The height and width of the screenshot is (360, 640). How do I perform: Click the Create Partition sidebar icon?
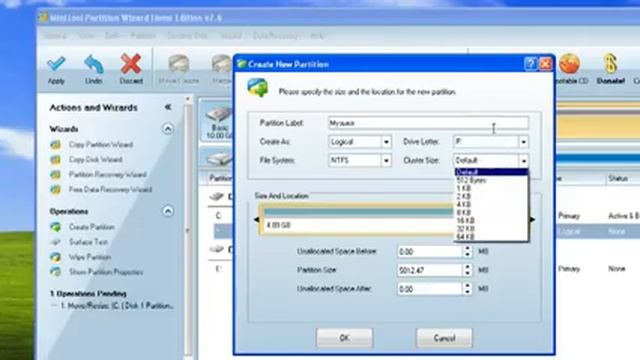(56, 227)
